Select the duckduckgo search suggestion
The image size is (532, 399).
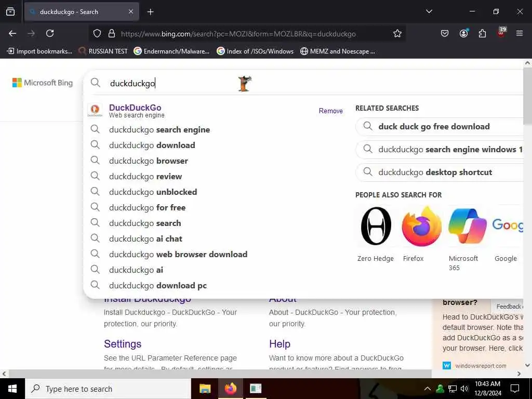click(x=145, y=223)
